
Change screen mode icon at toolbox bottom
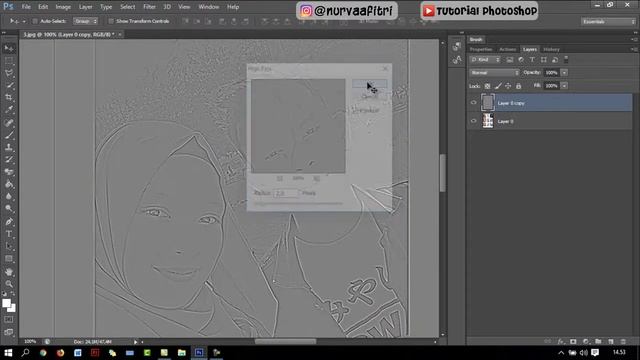[9, 332]
